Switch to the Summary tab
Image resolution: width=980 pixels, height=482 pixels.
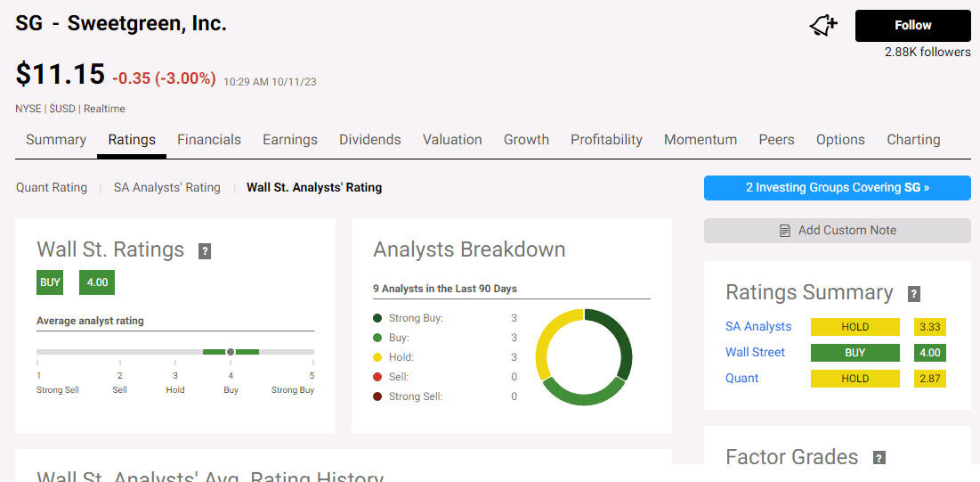56,140
